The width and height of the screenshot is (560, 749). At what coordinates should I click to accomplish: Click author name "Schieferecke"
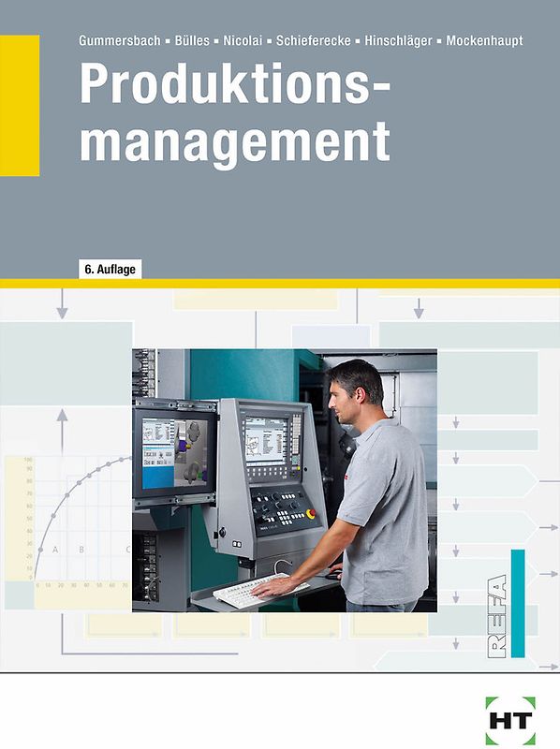pyautogui.click(x=313, y=40)
